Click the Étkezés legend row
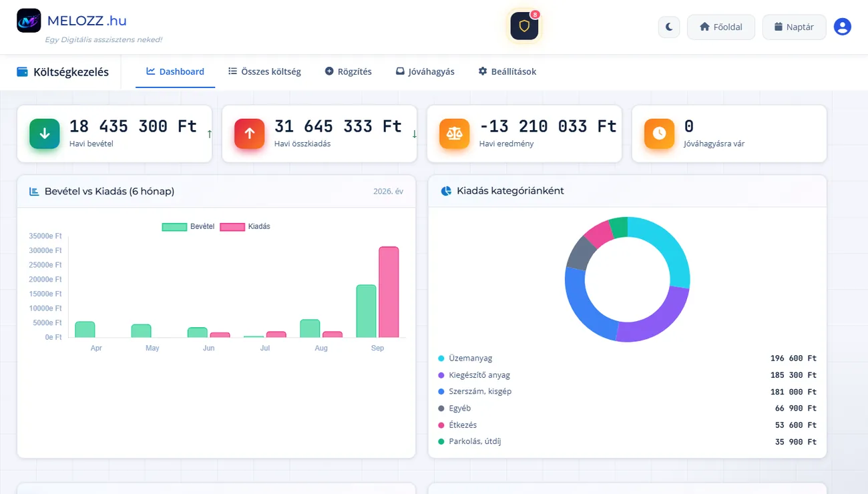Image resolution: width=868 pixels, height=494 pixels. tap(627, 425)
